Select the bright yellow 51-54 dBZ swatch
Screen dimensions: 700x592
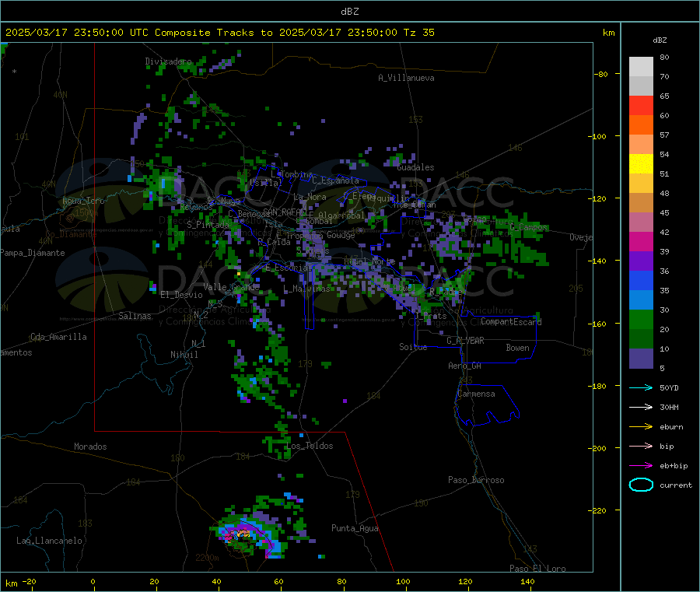point(641,164)
